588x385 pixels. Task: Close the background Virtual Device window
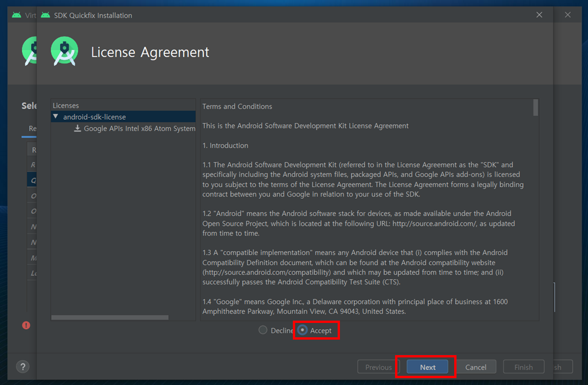568,14
